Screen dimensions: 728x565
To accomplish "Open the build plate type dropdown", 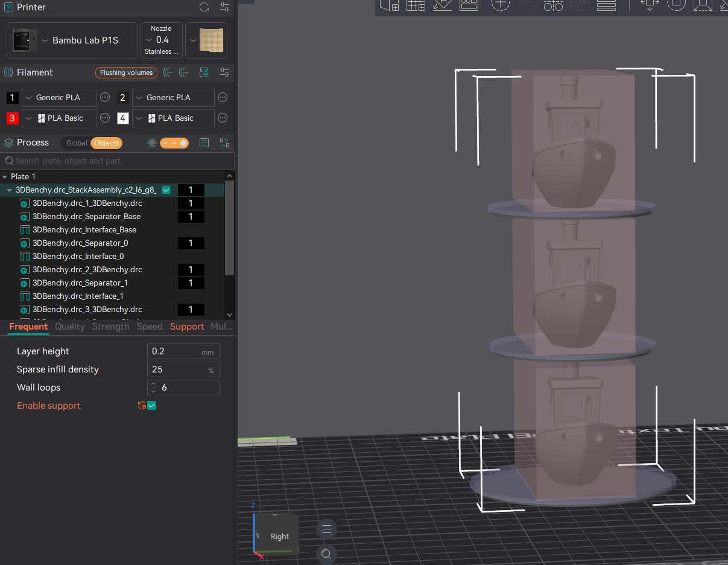I will tap(206, 40).
